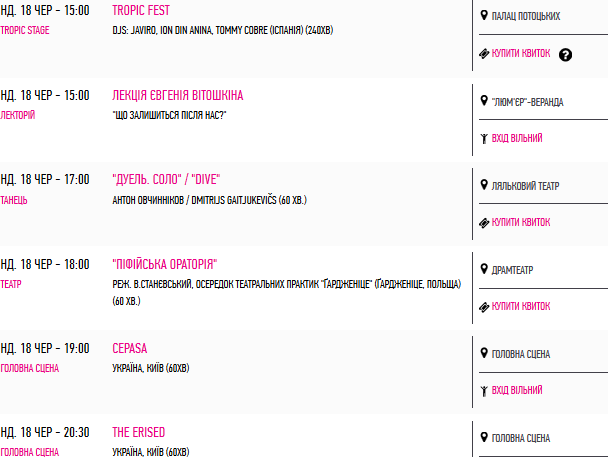This screenshot has height=457, width=608.
Task: Select the Лекторій category label
Action: (17, 115)
